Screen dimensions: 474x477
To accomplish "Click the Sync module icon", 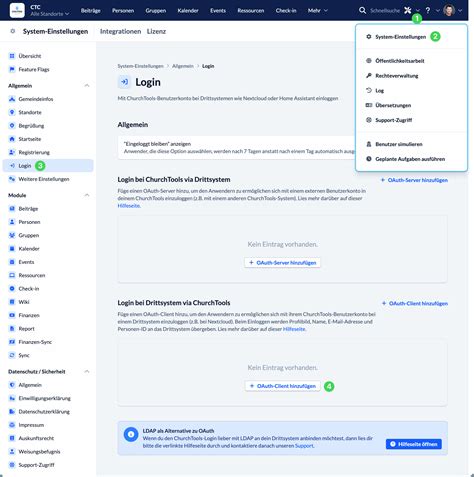I will point(12,355).
